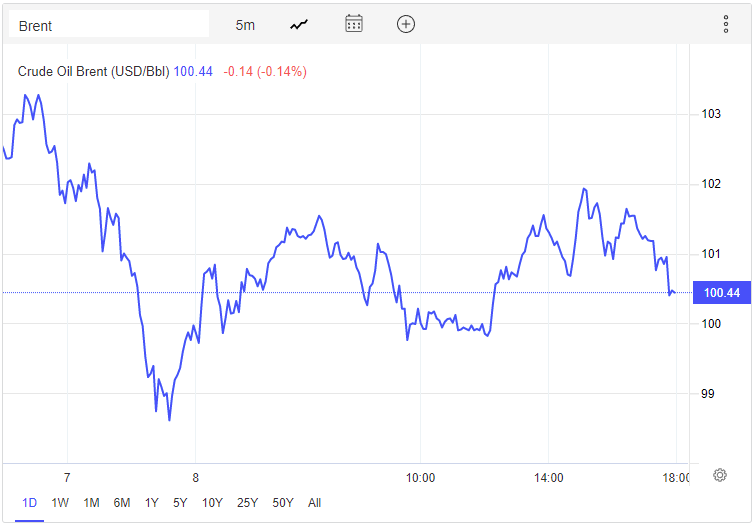755x526 pixels.
Task: Click the lowest dip on price line
Action: pos(169,420)
